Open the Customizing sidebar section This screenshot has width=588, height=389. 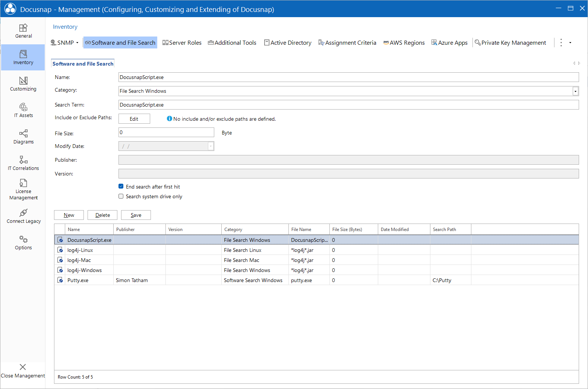point(23,84)
